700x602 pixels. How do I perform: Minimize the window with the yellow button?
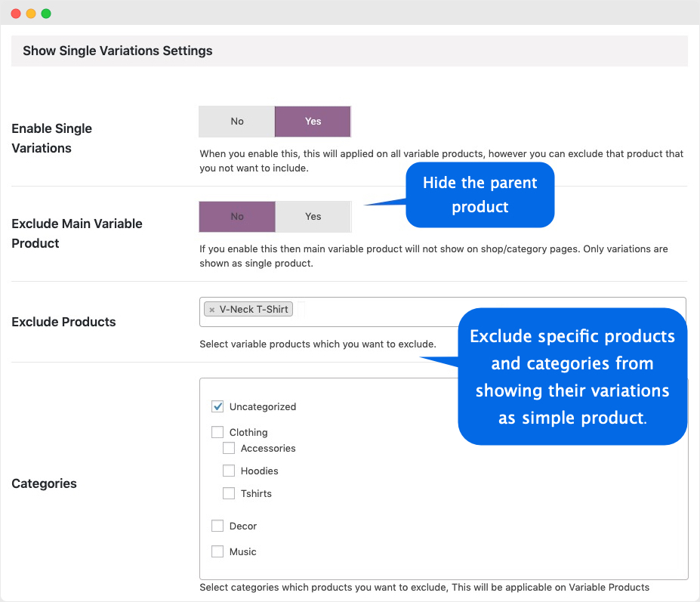[x=30, y=13]
